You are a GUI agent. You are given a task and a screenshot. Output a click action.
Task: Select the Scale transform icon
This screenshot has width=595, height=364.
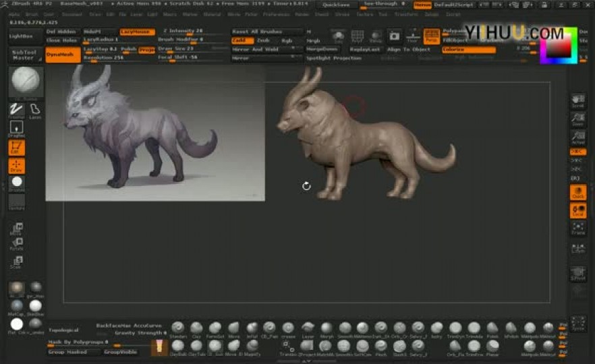tap(17, 262)
